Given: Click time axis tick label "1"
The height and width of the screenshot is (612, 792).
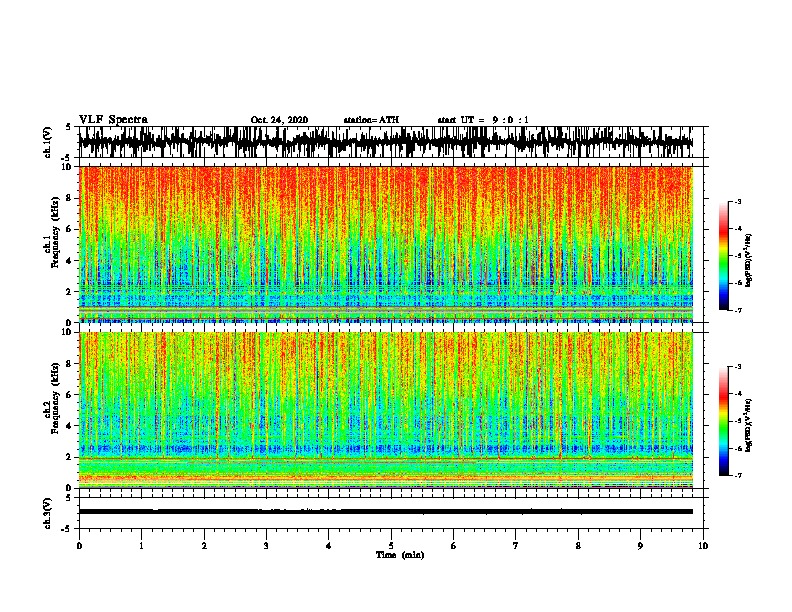Looking at the screenshot, I should (x=141, y=546).
